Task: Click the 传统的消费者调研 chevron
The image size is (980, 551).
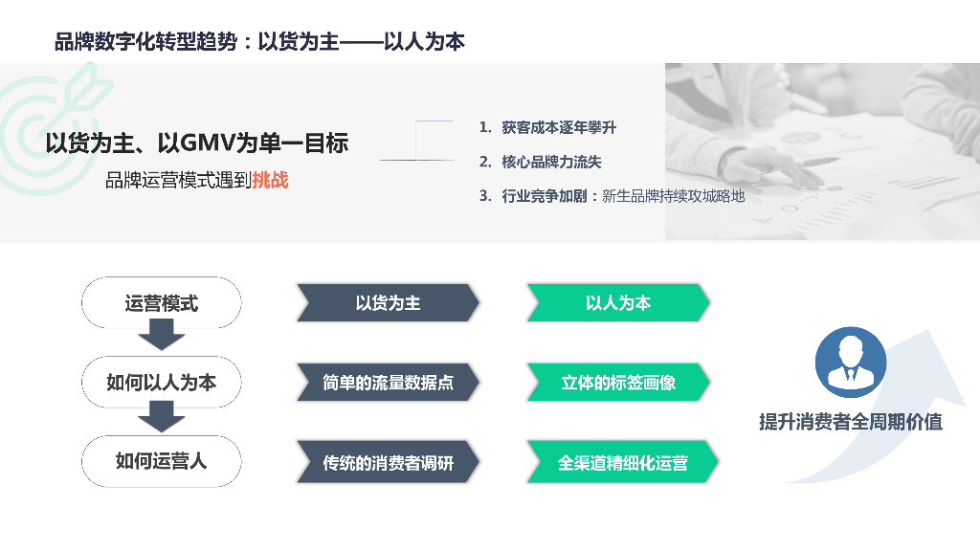Action: pyautogui.click(x=388, y=464)
